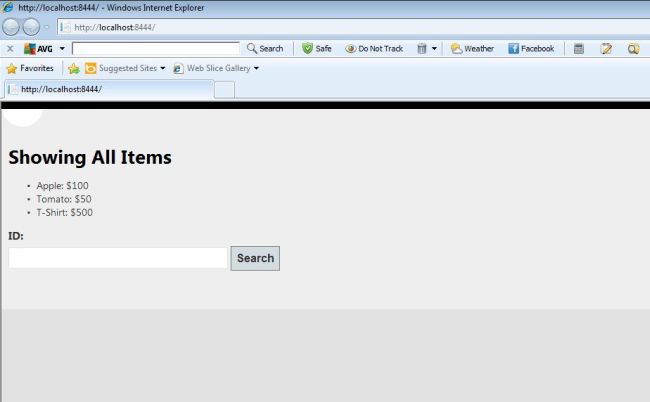Expand the trash can dropdown arrow
This screenshot has width=650, height=402.
click(x=434, y=48)
